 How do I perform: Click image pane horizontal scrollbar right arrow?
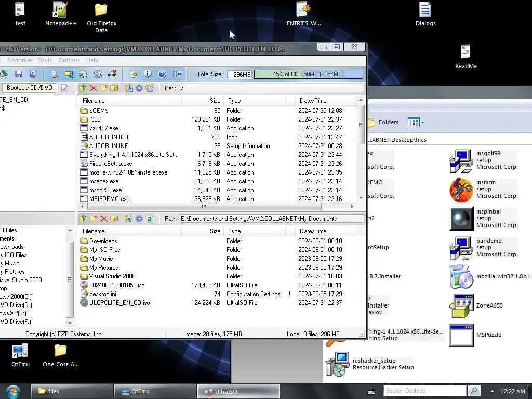point(352,206)
